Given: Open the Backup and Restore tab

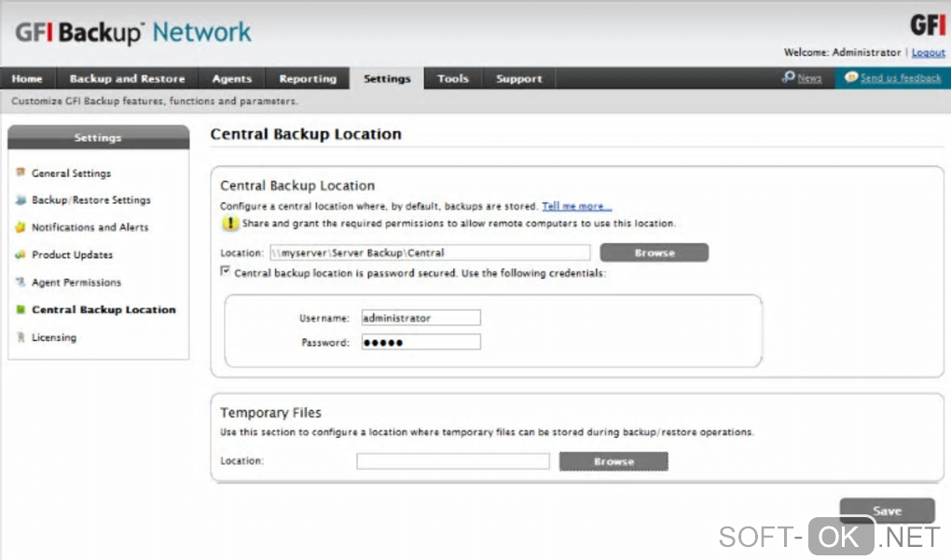Looking at the screenshot, I should click(128, 78).
